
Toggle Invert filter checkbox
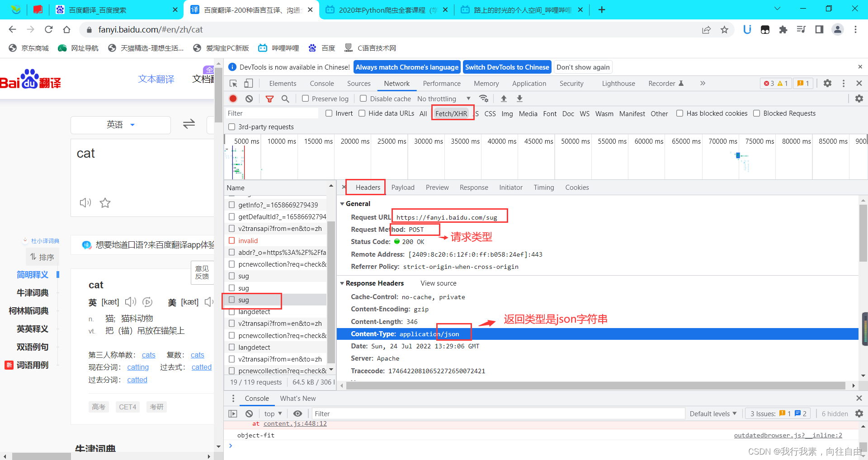[329, 113]
